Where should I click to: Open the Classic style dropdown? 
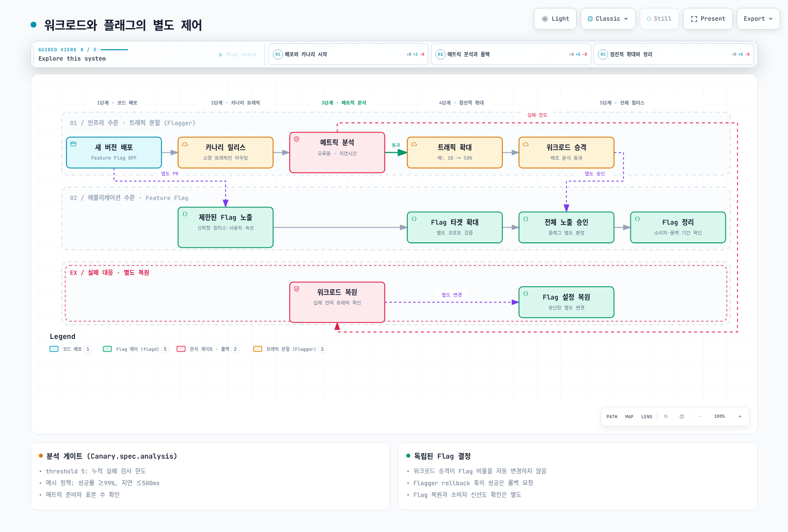608,19
